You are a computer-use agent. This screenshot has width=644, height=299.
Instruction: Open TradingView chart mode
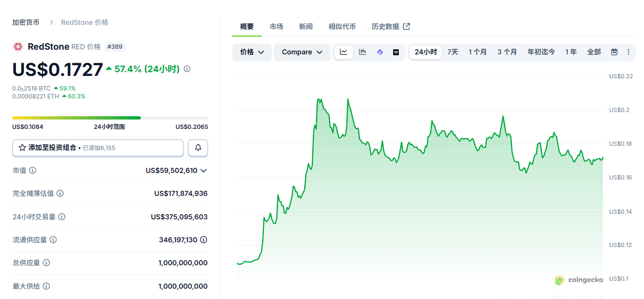(396, 52)
